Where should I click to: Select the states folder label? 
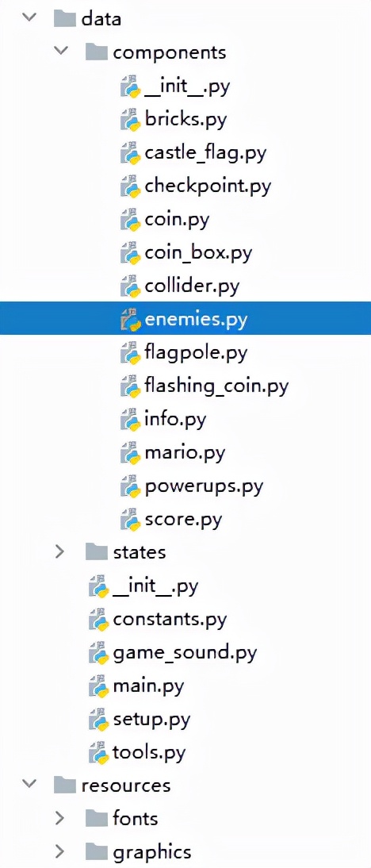[139, 552]
